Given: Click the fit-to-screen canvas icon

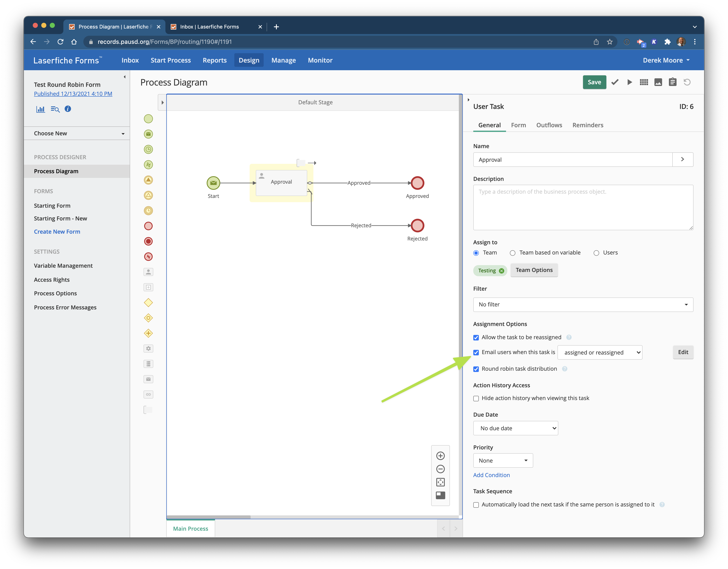Looking at the screenshot, I should 440,482.
